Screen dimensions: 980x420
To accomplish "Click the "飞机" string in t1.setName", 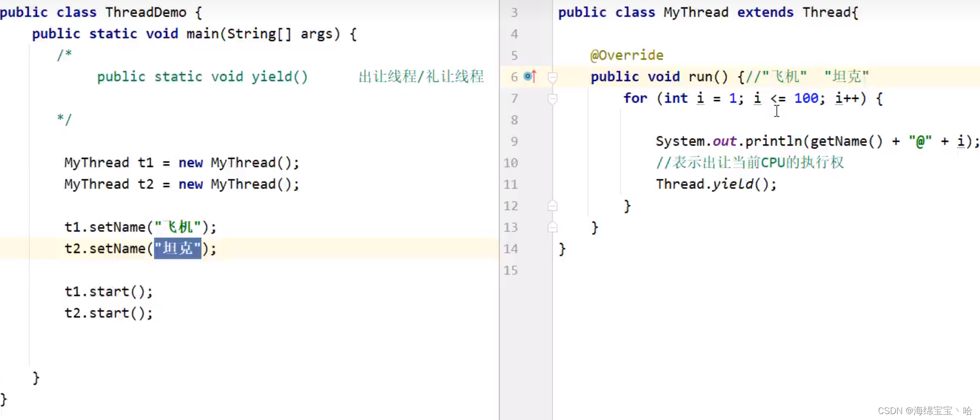I will pos(178,227).
